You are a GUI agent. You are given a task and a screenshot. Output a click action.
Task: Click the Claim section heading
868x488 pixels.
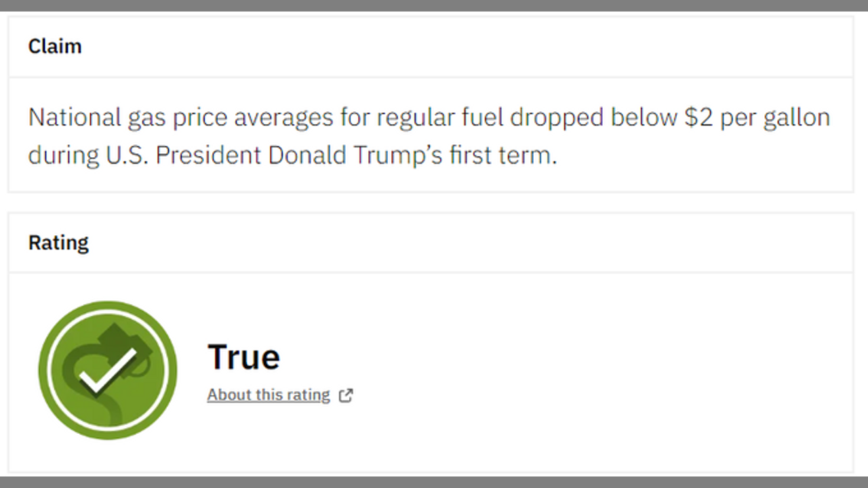(x=55, y=46)
